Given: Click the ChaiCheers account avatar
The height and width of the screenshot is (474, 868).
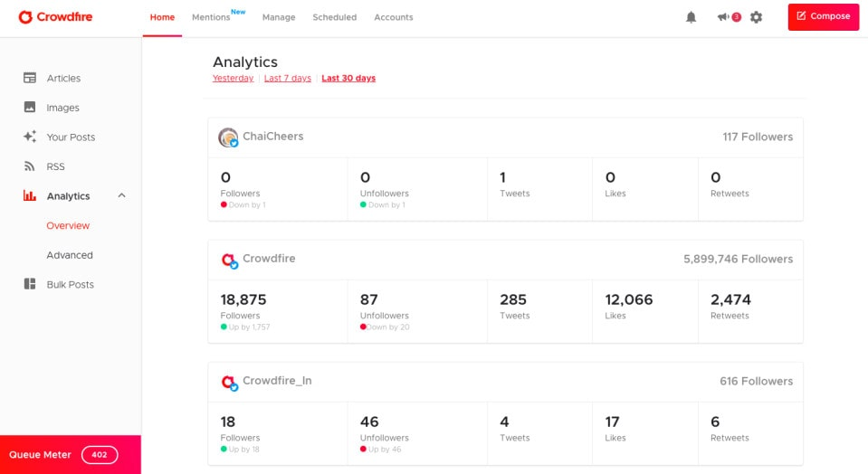Looking at the screenshot, I should (228, 137).
